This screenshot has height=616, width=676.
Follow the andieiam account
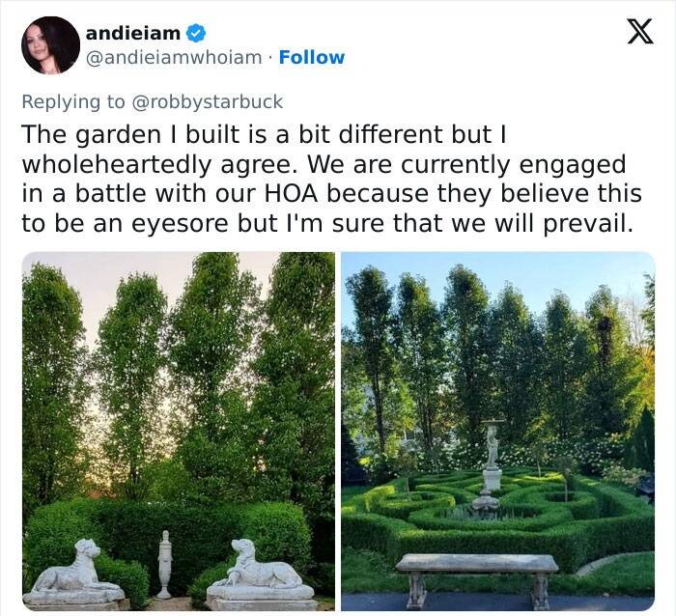(x=312, y=57)
